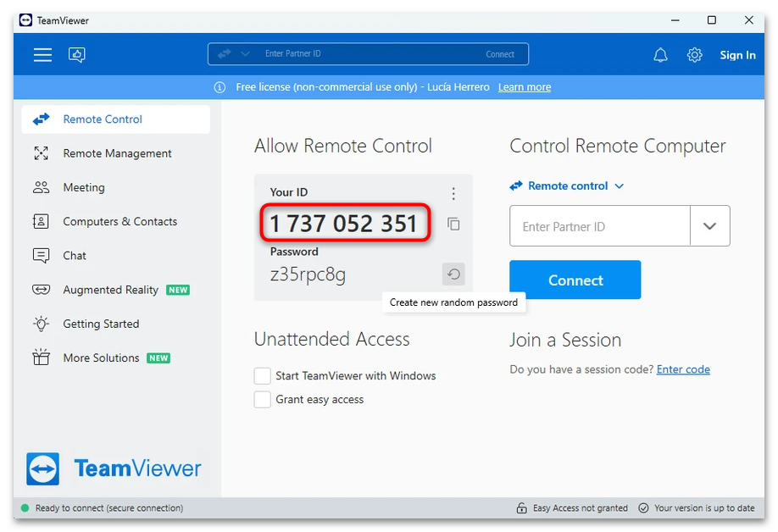
Task: Click the feedback thumbs-up icon
Action: [77, 54]
